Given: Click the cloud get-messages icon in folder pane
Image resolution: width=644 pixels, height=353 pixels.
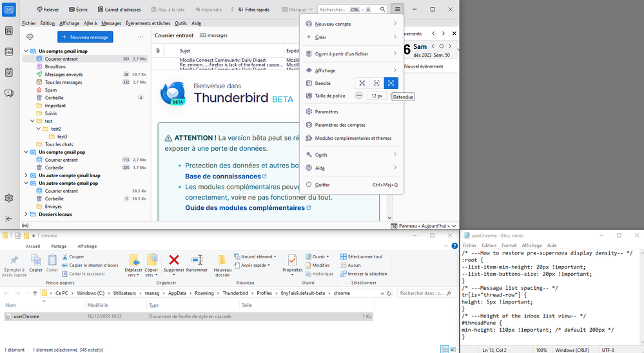Looking at the screenshot, I should (30, 37).
